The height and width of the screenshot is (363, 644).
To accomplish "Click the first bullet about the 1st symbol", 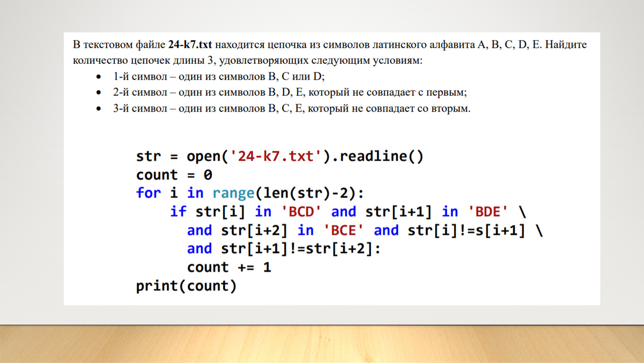I will tap(218, 76).
